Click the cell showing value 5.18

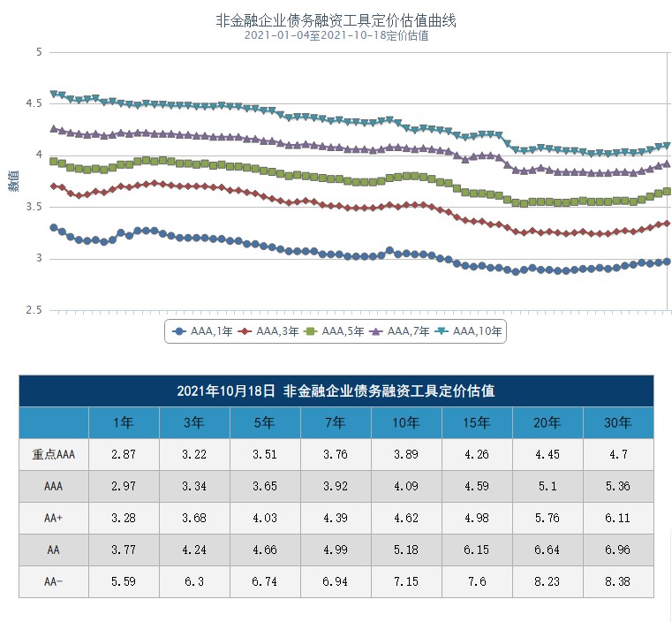[406, 550]
